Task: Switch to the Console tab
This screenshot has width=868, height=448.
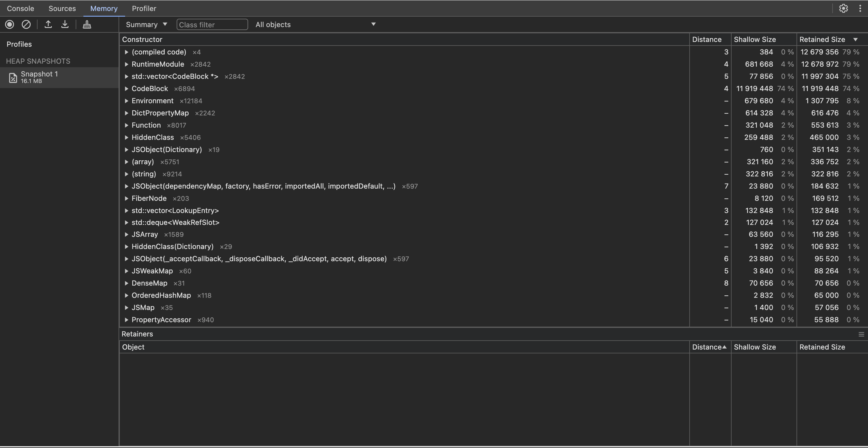Action: click(x=20, y=8)
